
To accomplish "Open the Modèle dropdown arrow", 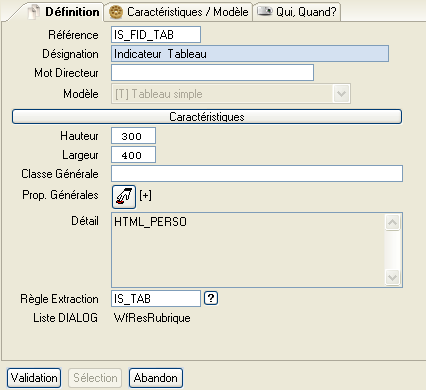I will 341,94.
